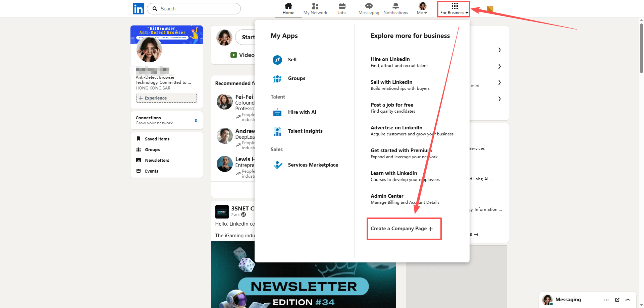Click the post author avatar beside Start
The image size is (644, 308).
224,37
